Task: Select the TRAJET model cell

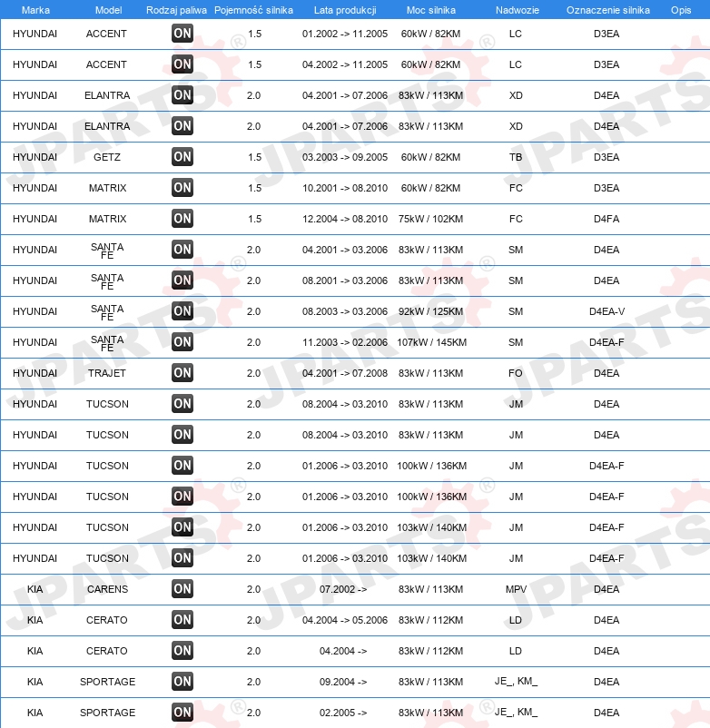Action: coord(107,373)
